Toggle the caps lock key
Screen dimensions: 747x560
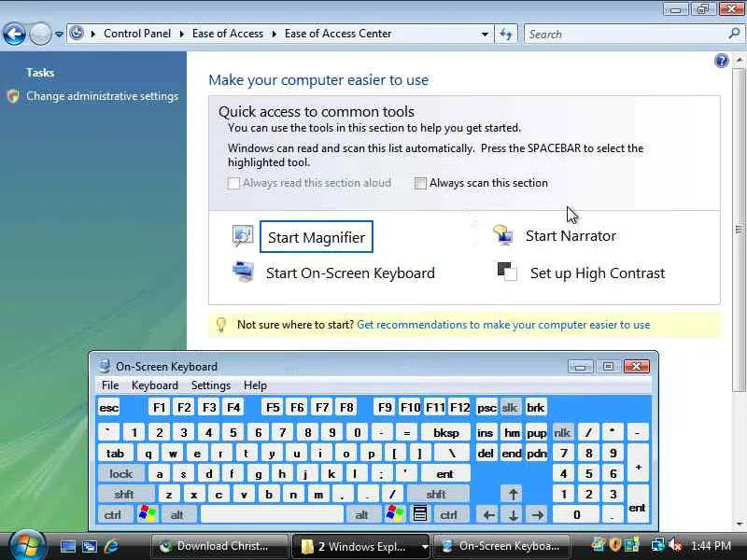(120, 474)
